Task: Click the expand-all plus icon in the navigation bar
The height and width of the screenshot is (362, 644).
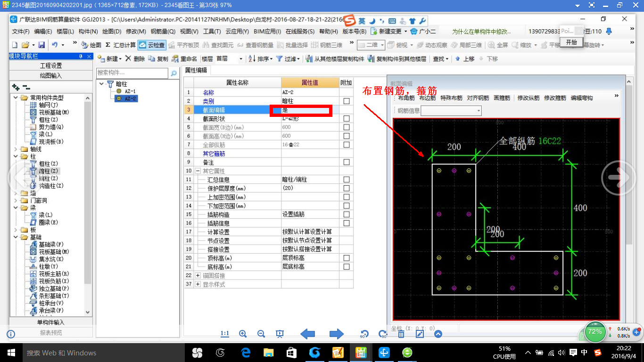Action: pos(16,87)
